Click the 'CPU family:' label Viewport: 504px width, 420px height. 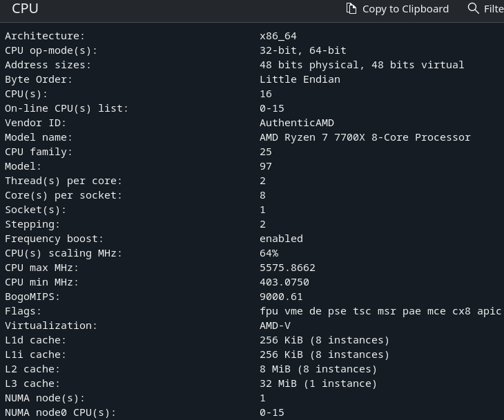point(39,152)
